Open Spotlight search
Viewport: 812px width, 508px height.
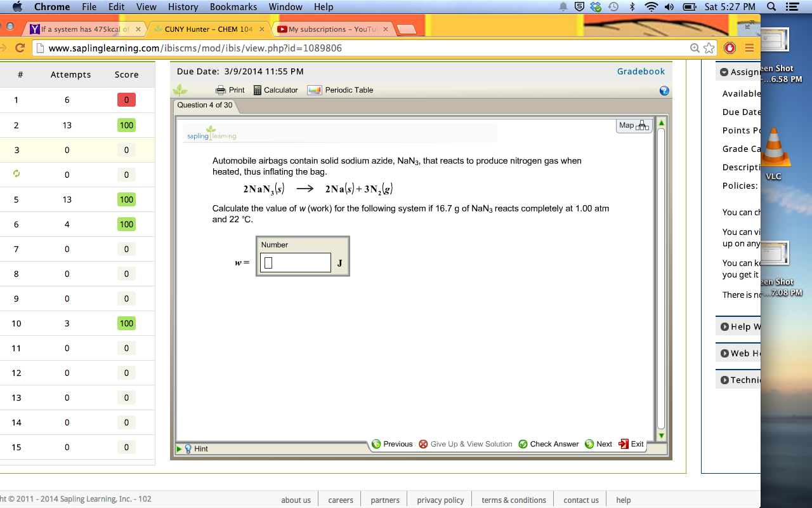[x=771, y=7]
